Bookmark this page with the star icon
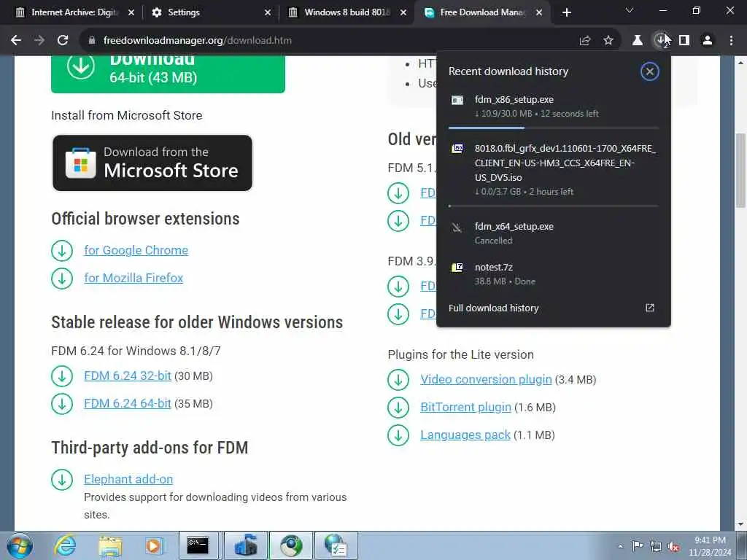Screen dimensions: 747x560 [608, 41]
